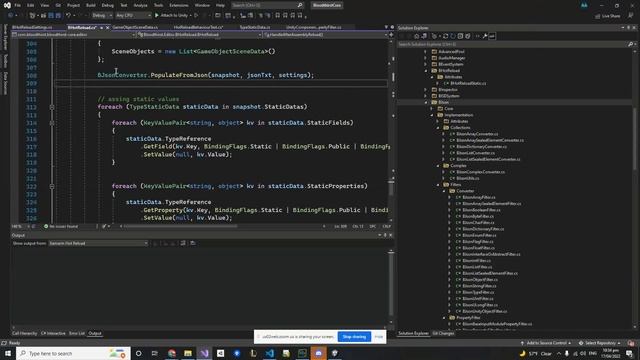
Task: Toggle Preview Selected Items in Solution Explorer
Action: [x=492, y=36]
